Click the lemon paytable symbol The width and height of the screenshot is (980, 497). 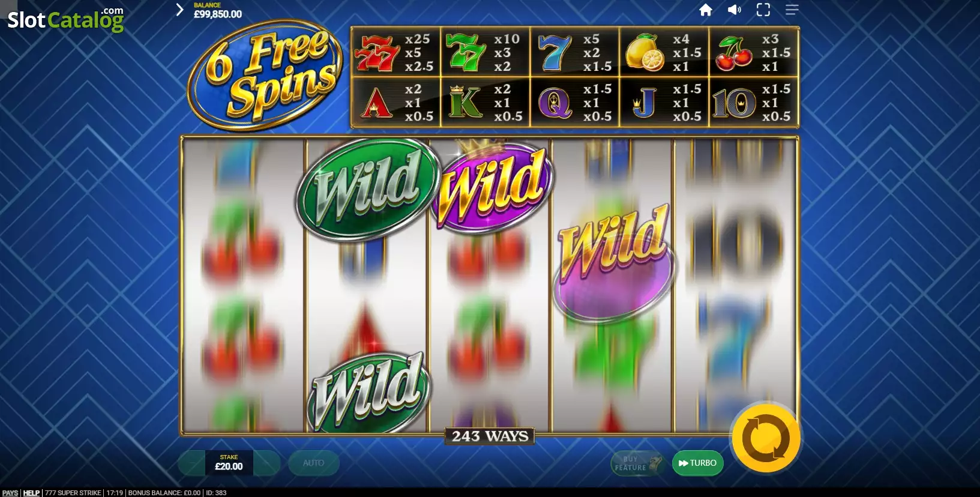click(x=645, y=53)
